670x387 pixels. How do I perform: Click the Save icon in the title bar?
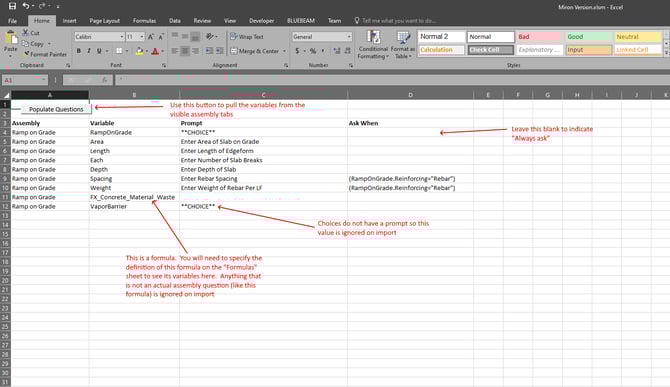pos(12,6)
